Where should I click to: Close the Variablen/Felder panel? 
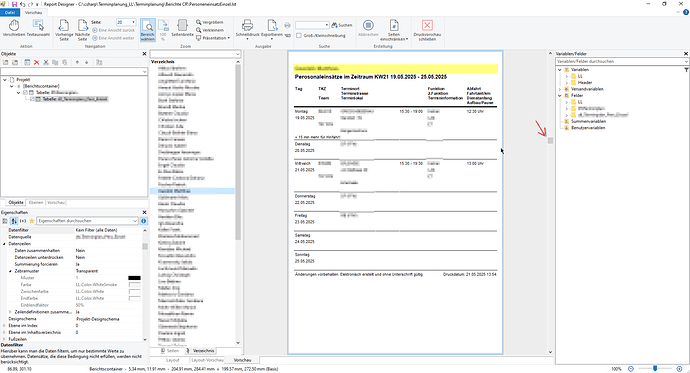(x=686, y=54)
